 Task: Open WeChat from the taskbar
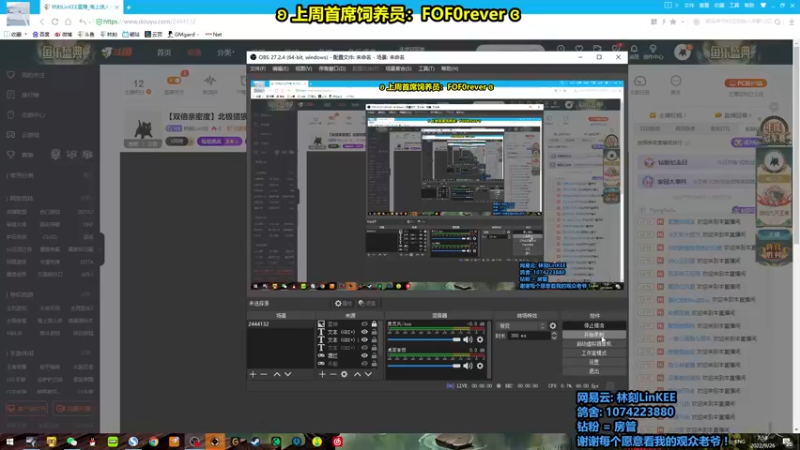click(72, 441)
